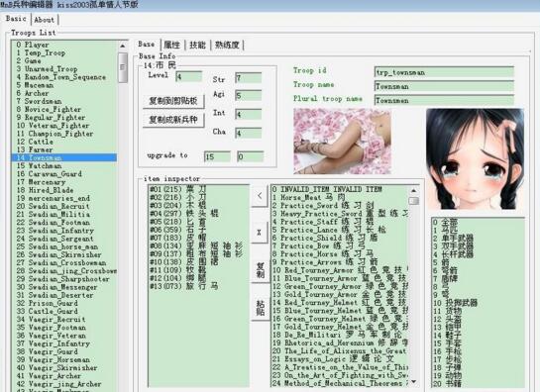Select 41 Vaegir_Archer troop
540x392 pixels.
(64, 376)
